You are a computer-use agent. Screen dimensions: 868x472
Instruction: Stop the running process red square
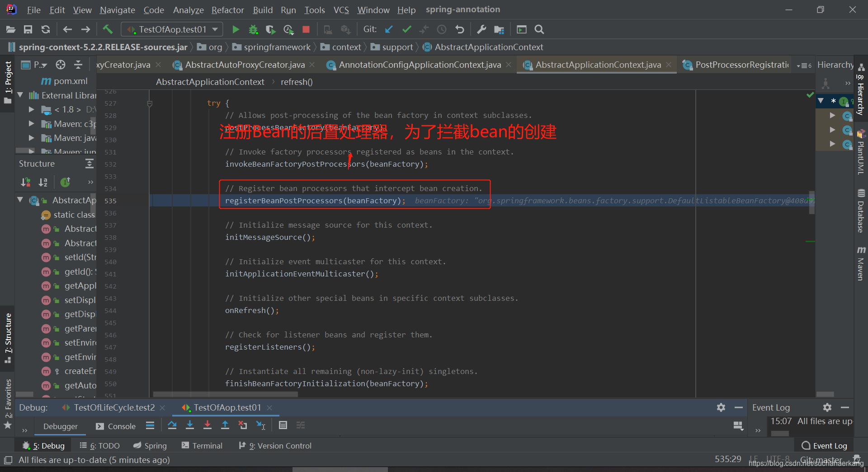pos(306,29)
